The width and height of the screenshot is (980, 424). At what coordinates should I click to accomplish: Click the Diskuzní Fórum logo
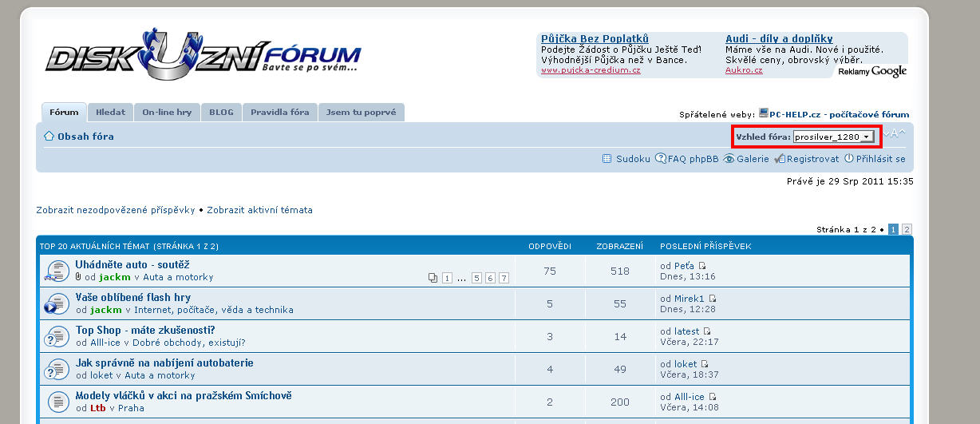[204, 56]
